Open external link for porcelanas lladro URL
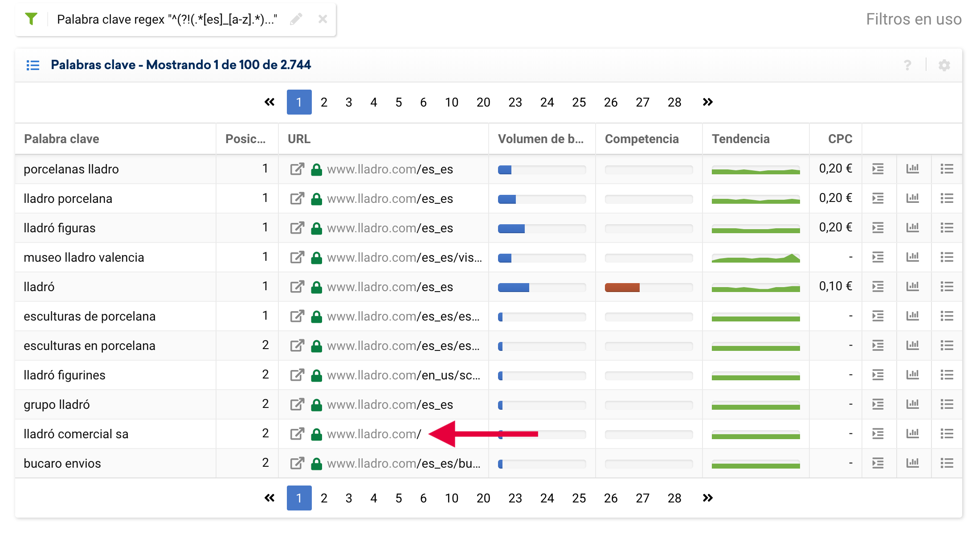 [297, 169]
